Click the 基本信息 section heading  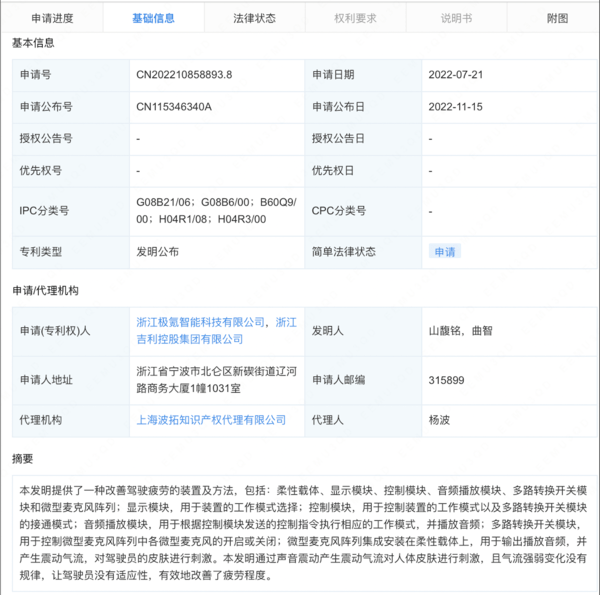click(33, 43)
